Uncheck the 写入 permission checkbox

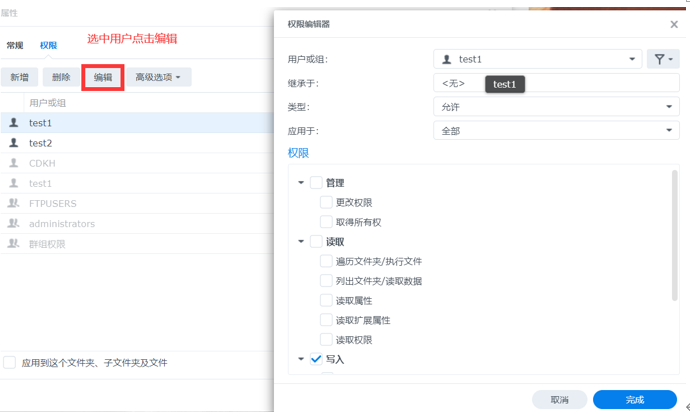tap(316, 359)
